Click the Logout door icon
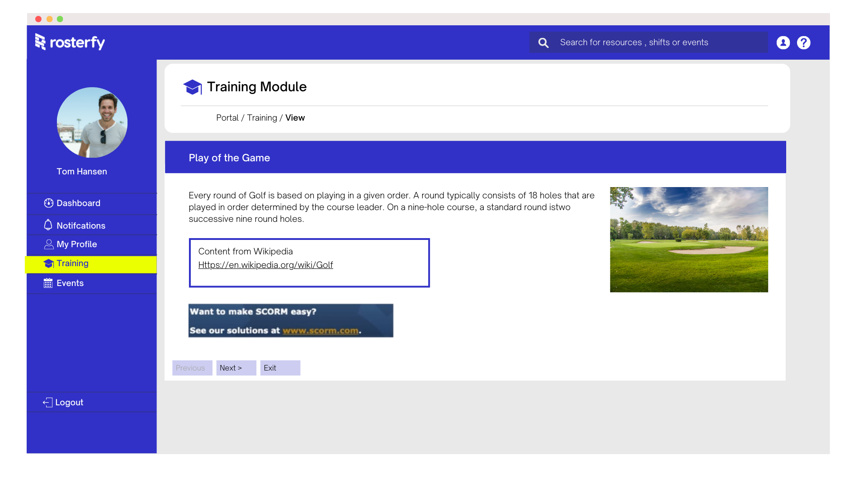This screenshot has width=868, height=488. pyautogui.click(x=47, y=402)
